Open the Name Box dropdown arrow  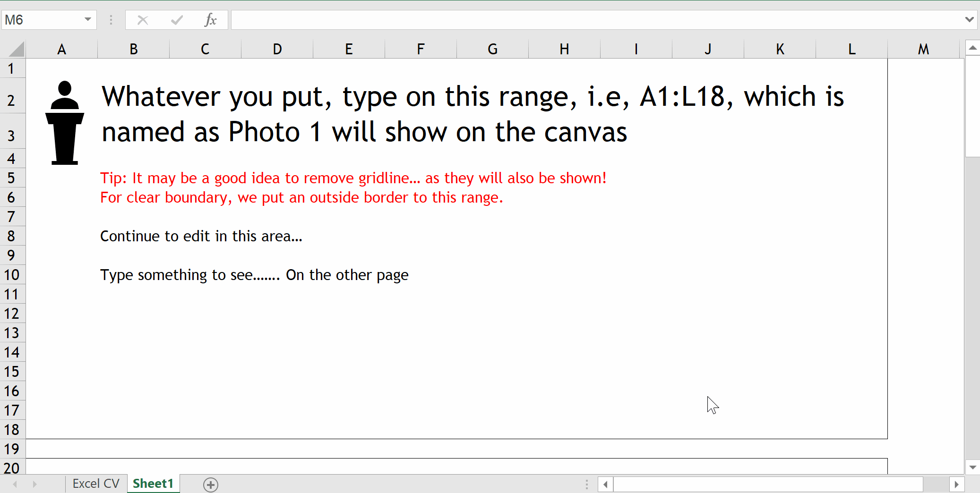click(x=87, y=19)
